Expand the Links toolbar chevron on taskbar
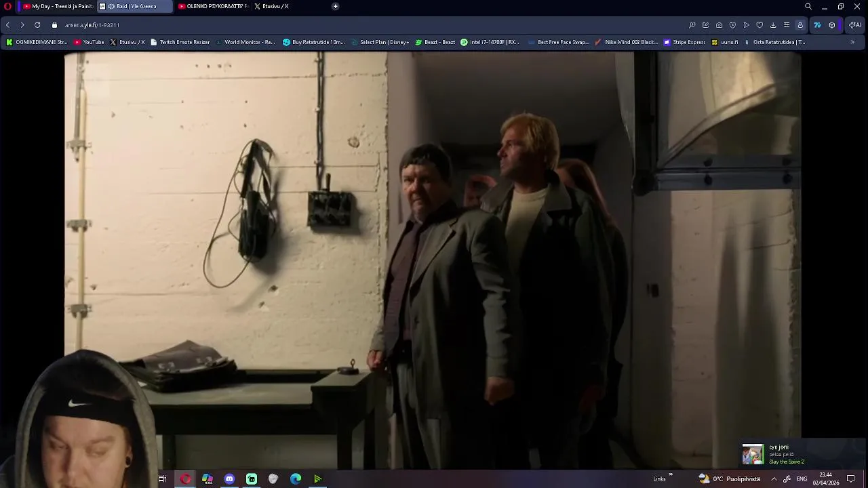Viewport: 868px width, 488px height. [x=671, y=476]
